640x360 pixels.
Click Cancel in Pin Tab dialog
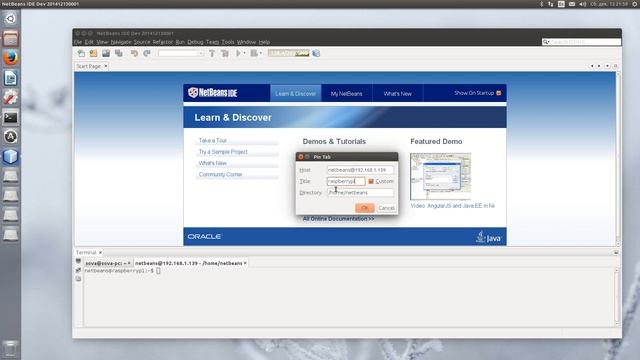[386, 208]
